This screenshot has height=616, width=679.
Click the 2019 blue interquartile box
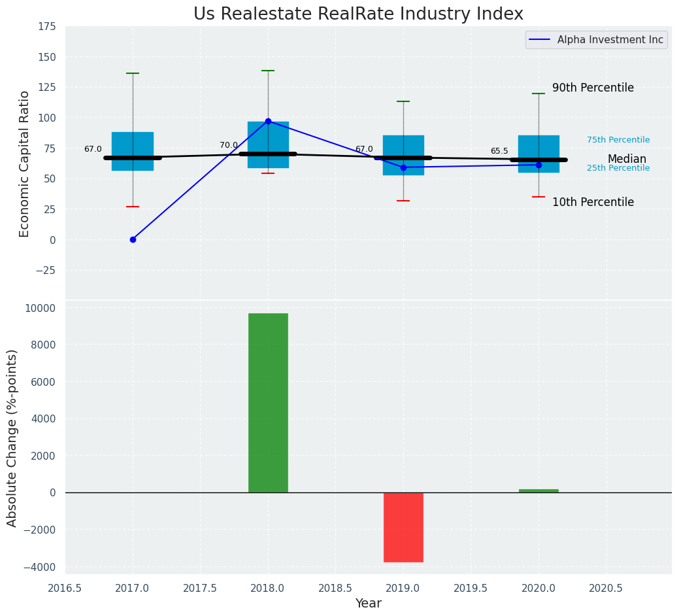click(x=404, y=155)
